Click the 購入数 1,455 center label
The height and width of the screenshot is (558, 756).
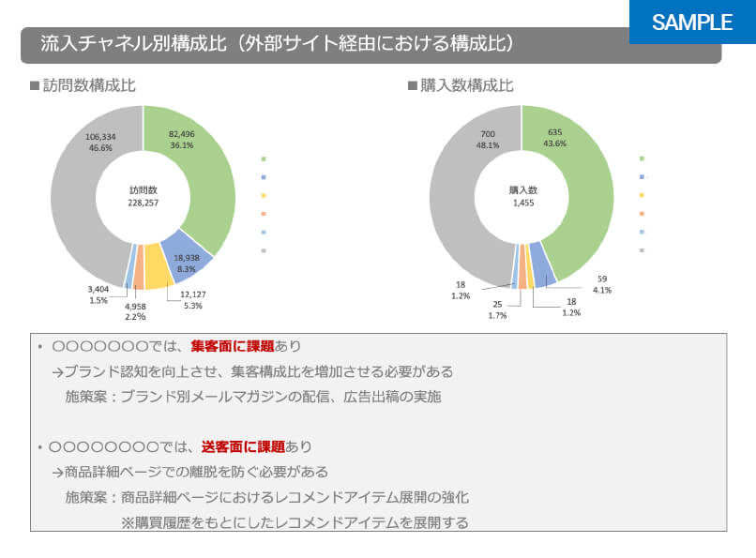pyautogui.click(x=521, y=196)
